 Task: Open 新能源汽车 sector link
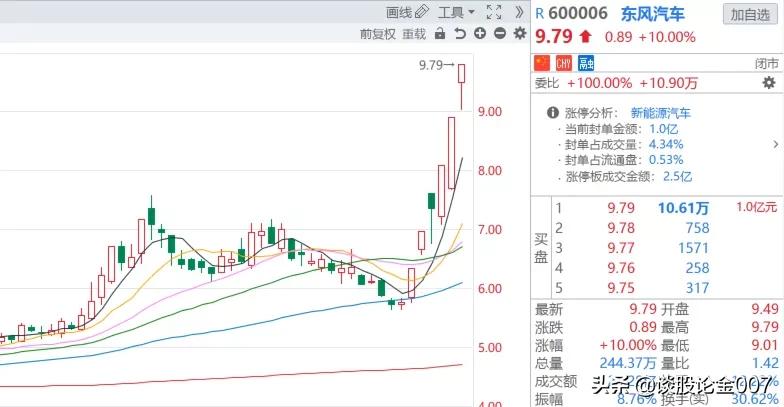click(660, 113)
